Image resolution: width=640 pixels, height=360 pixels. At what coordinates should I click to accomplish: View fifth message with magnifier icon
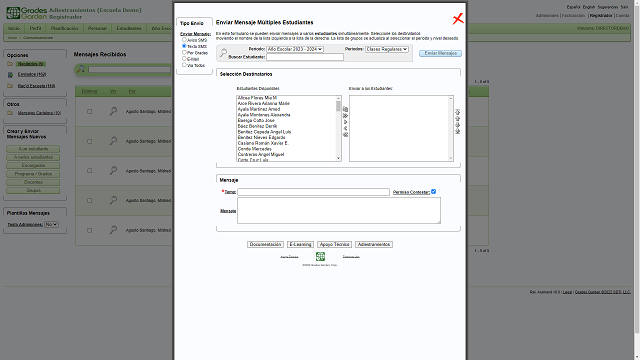click(x=113, y=230)
